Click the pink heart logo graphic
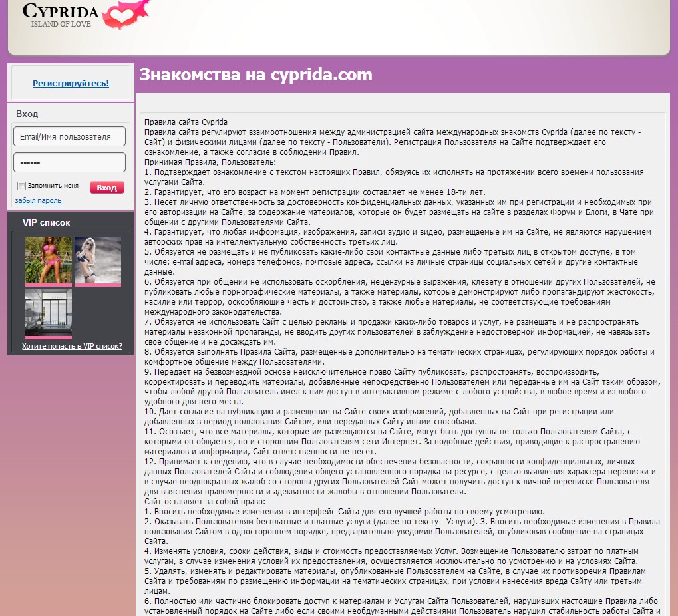 [126, 15]
